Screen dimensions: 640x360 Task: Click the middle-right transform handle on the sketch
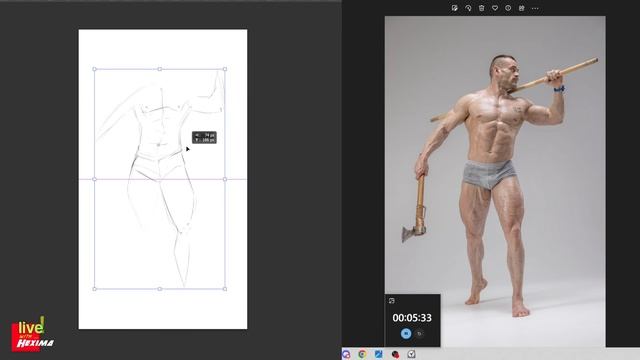(225, 179)
